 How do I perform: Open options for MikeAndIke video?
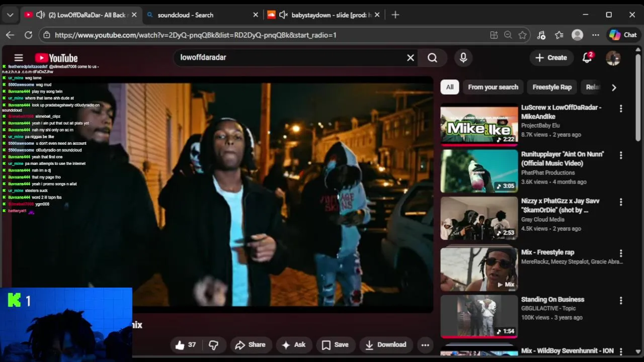pyautogui.click(x=621, y=109)
